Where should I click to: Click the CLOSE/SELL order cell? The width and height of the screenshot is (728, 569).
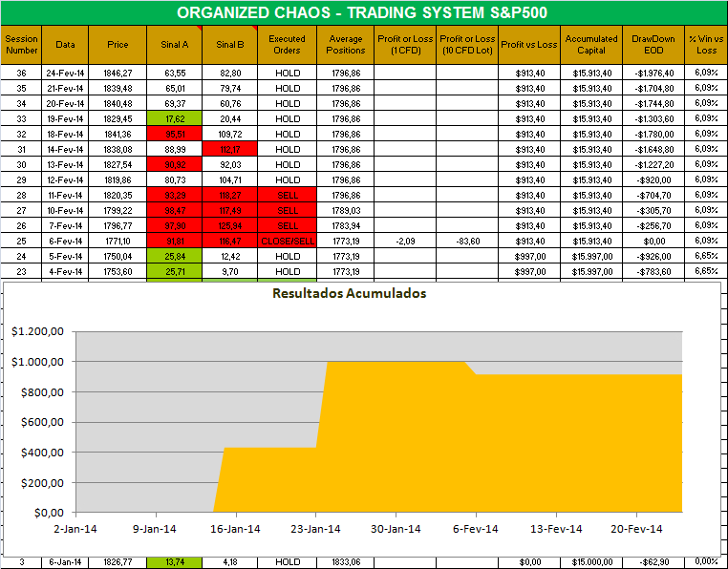click(287, 241)
